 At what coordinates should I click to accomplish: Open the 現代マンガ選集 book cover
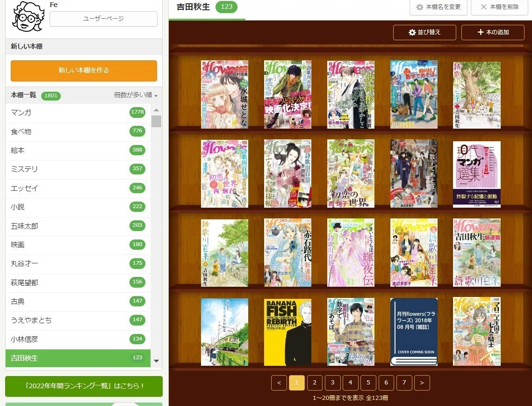point(477,174)
